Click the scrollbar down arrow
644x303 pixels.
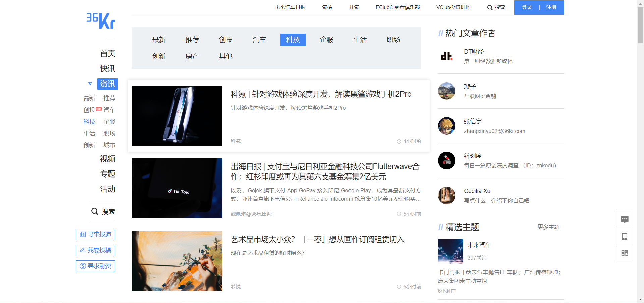point(640,300)
